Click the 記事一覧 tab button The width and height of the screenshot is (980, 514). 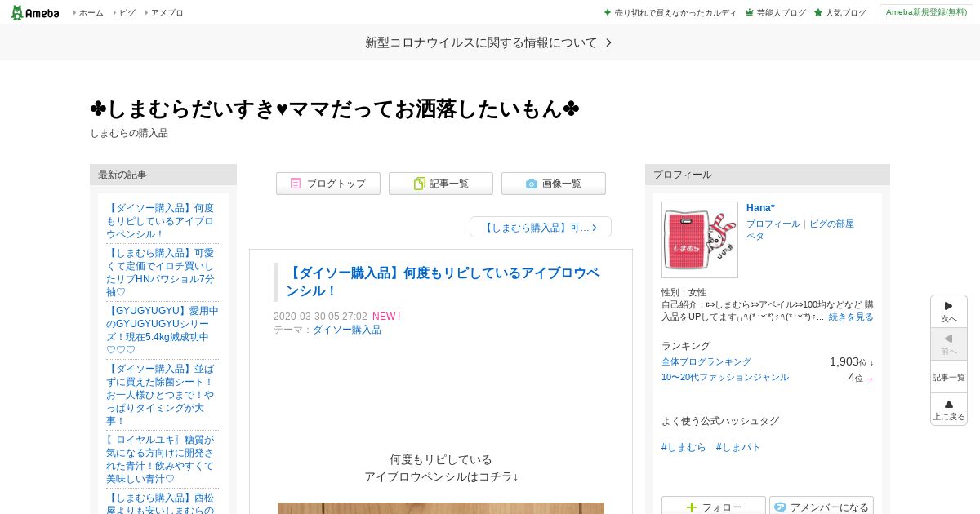[441, 184]
